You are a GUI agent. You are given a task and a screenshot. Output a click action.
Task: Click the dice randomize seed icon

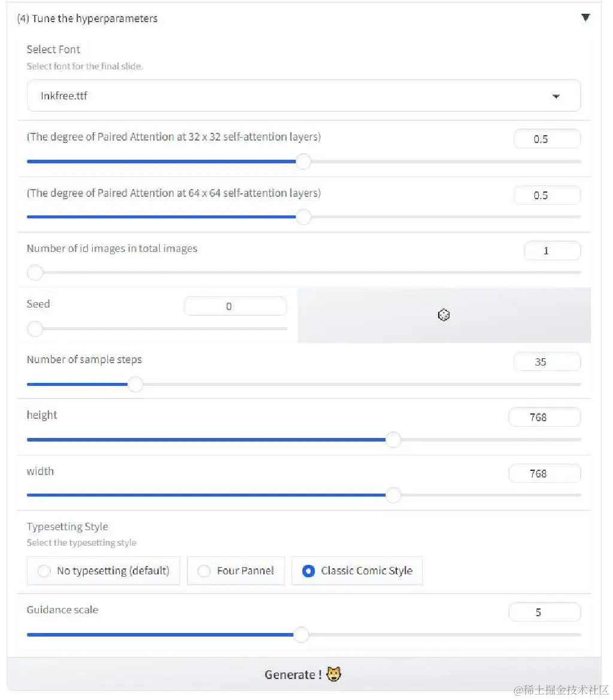click(444, 315)
